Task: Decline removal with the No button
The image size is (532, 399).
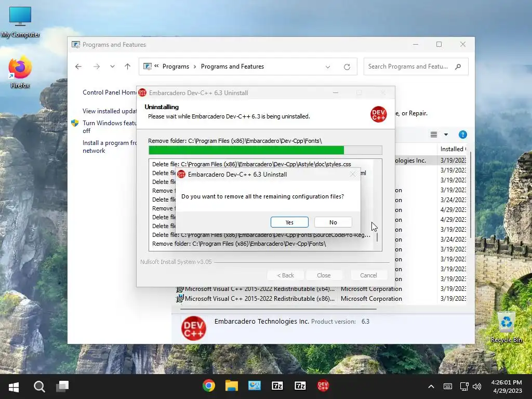Action: pyautogui.click(x=333, y=222)
